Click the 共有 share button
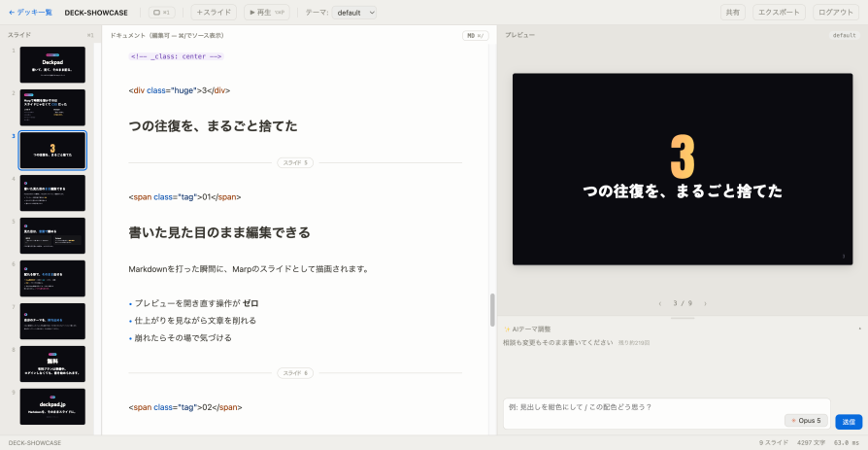 733,13
